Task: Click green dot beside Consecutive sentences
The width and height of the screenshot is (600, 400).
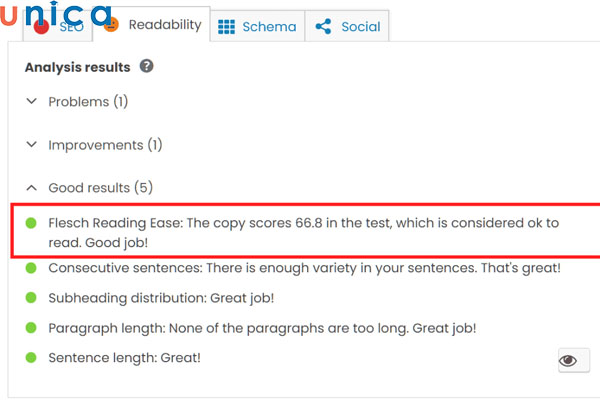Action: (32, 268)
